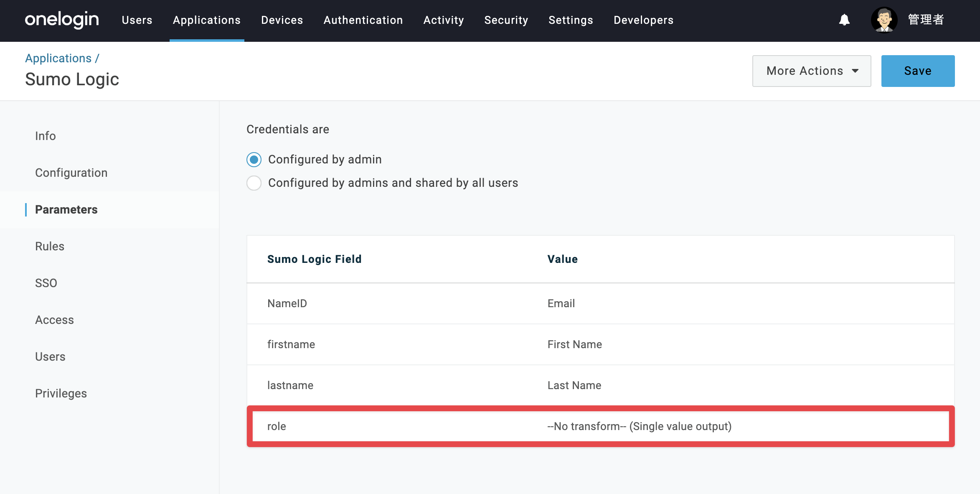
Task: Click the Sumo Logic Field column header
Action: (314, 259)
